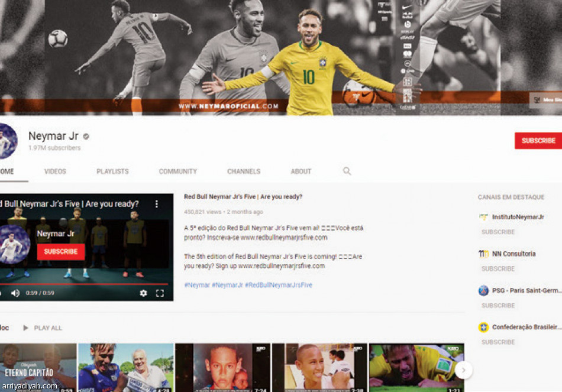Open video player settings gear
This screenshot has width=562, height=392.
(x=143, y=293)
